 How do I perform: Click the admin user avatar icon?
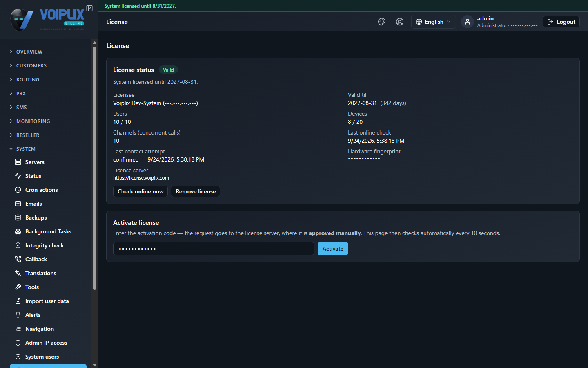tap(468, 22)
